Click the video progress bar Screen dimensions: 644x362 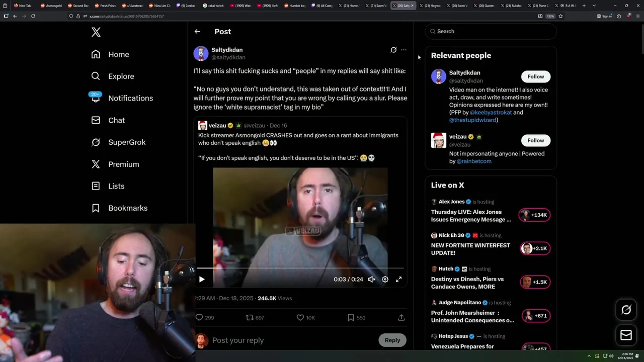pyautogui.click(x=300, y=268)
